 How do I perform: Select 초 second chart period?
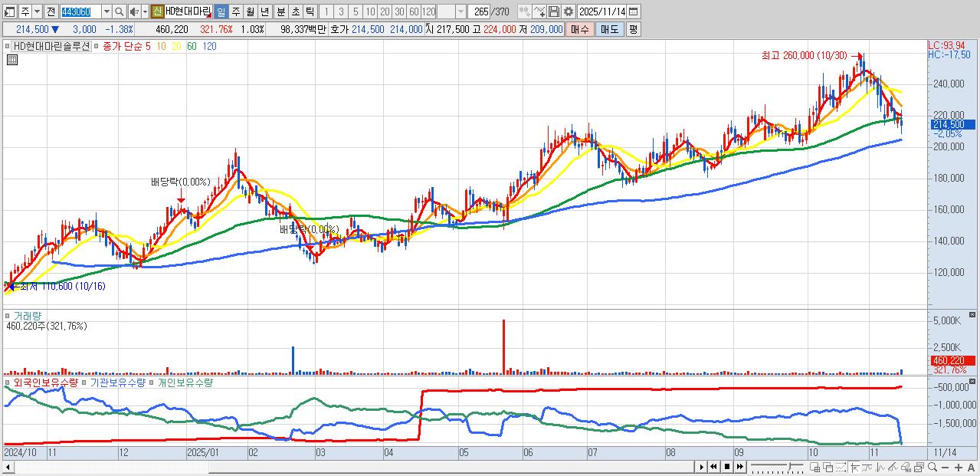(x=295, y=11)
